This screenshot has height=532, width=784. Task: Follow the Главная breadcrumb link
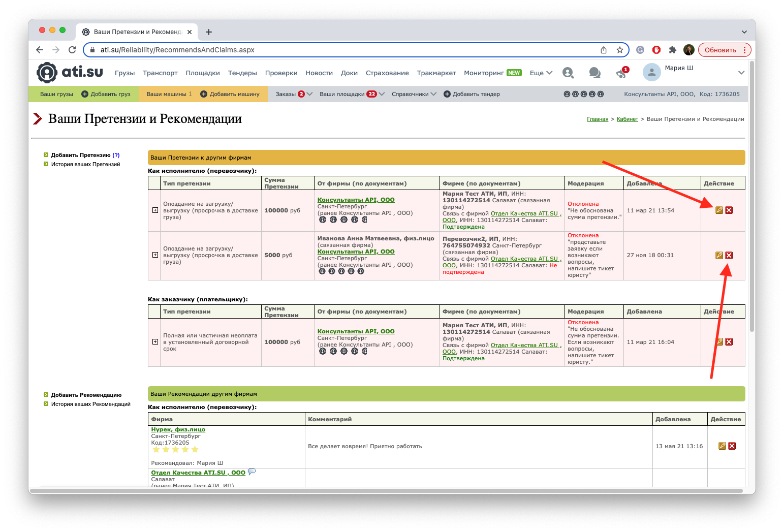(598, 119)
